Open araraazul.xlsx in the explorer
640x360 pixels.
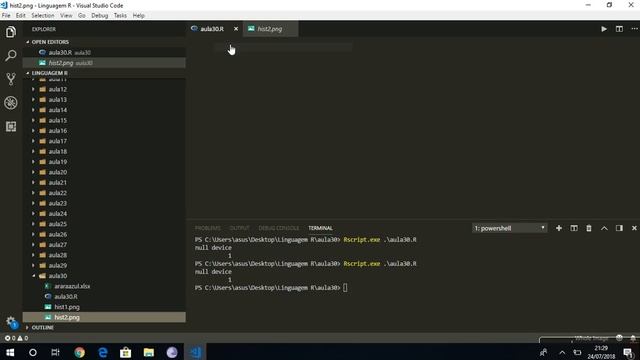coord(72,286)
